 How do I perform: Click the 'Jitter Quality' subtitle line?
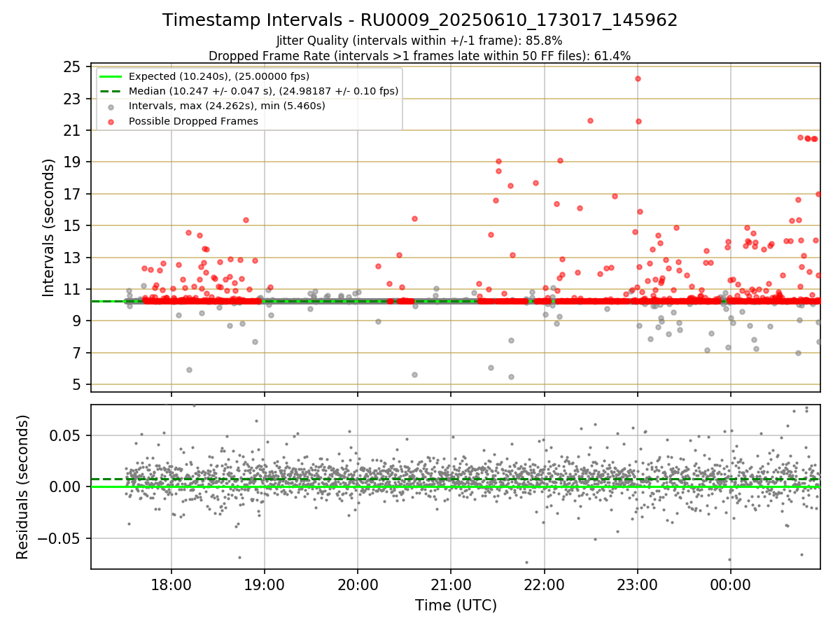[419, 41]
